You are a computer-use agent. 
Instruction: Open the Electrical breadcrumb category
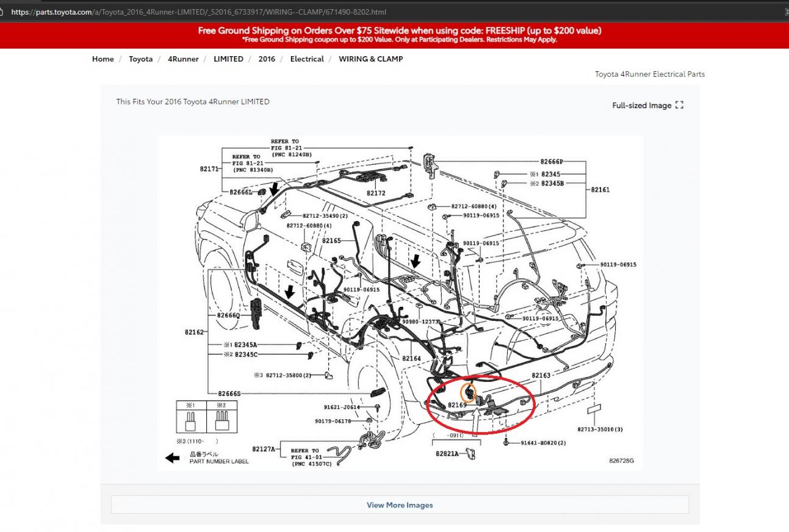(x=307, y=59)
